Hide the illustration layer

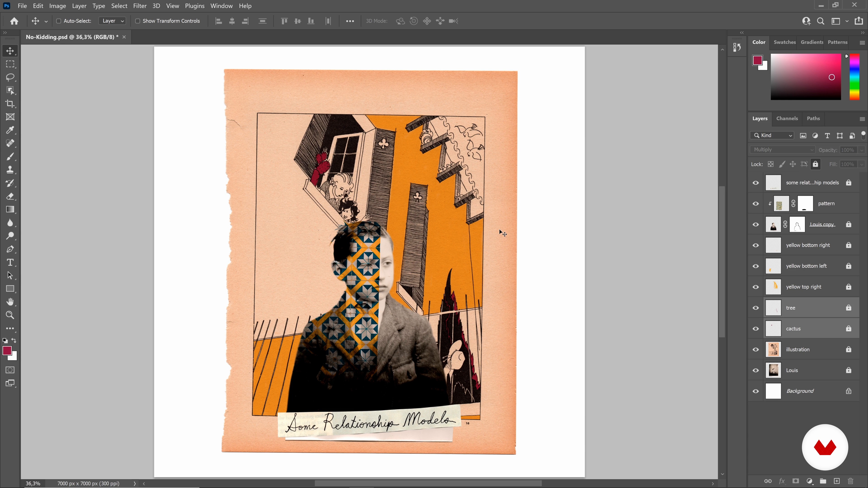pyautogui.click(x=756, y=349)
